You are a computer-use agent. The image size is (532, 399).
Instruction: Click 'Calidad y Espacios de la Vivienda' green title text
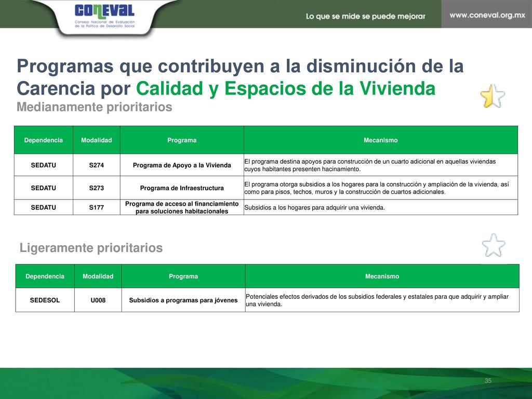286,88
